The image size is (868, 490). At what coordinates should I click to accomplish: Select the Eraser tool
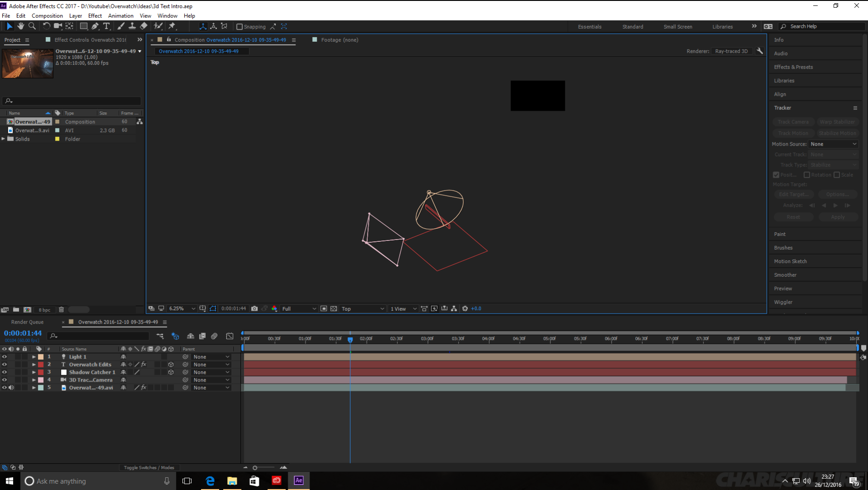click(x=144, y=26)
